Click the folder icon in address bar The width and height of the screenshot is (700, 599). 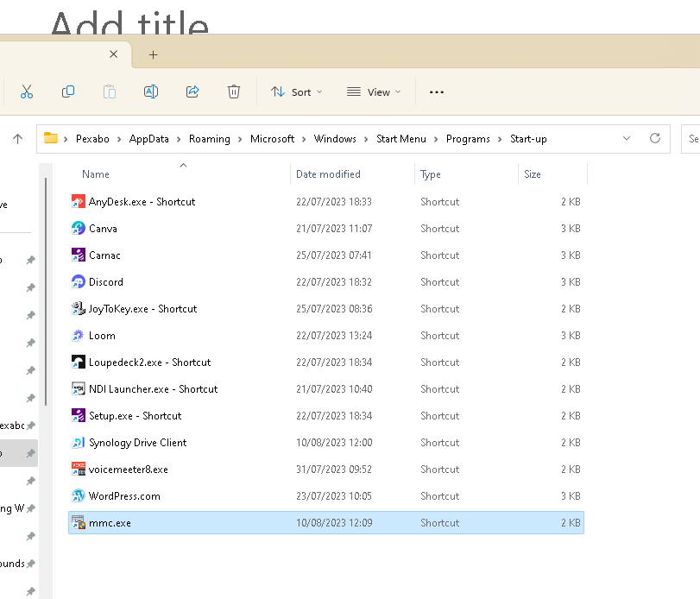51,138
